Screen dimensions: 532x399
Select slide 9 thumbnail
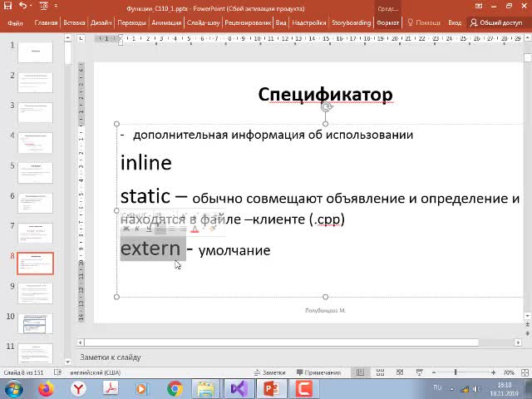(35, 293)
